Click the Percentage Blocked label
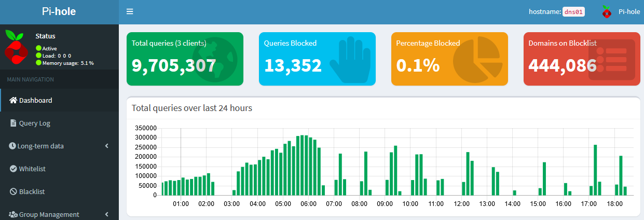The height and width of the screenshot is (220, 644). [x=428, y=43]
